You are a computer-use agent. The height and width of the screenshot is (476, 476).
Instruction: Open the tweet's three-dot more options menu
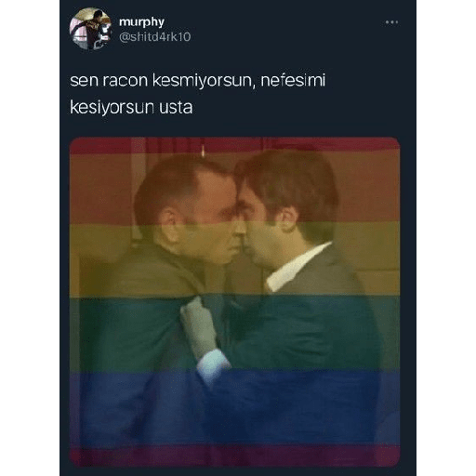point(391,22)
